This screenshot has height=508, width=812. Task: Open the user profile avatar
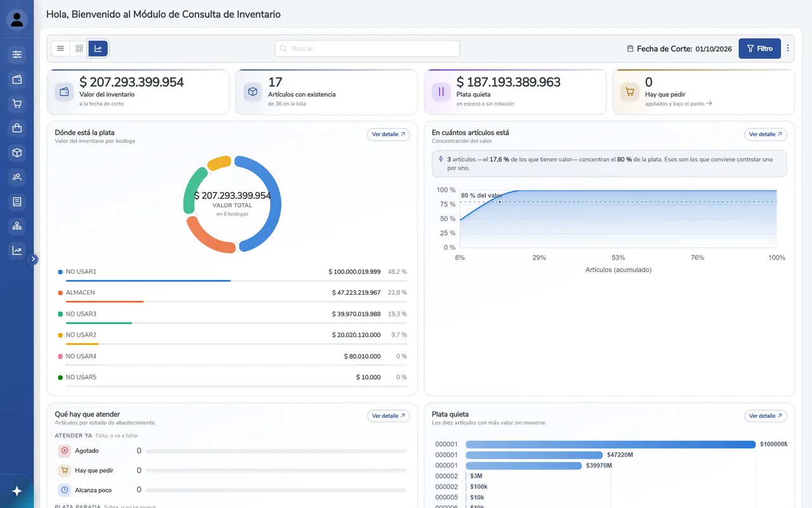[x=17, y=20]
